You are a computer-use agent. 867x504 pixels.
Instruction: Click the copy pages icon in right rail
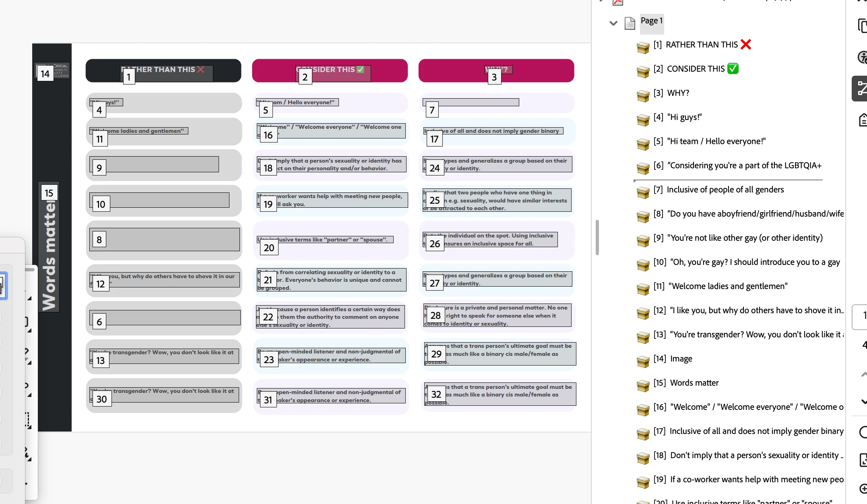pos(862,26)
